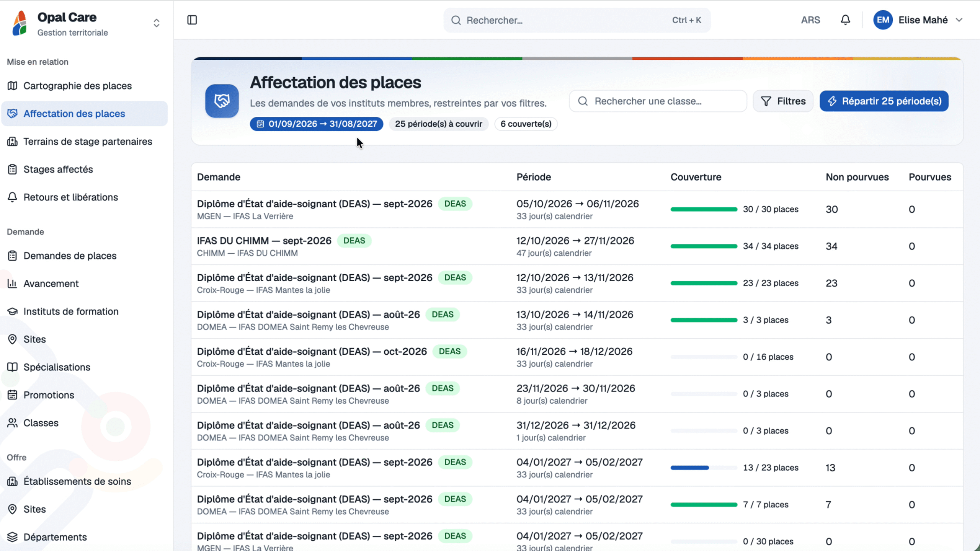Screen dimensions: 980x551
Task: Open Instituts de formation graduation icon
Action: click(x=12, y=311)
